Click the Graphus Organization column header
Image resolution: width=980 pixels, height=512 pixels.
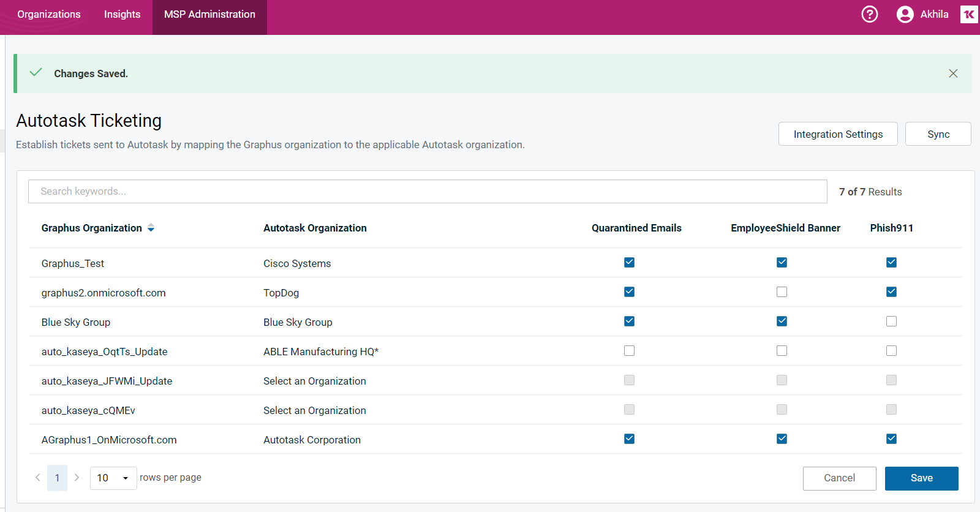coord(92,228)
